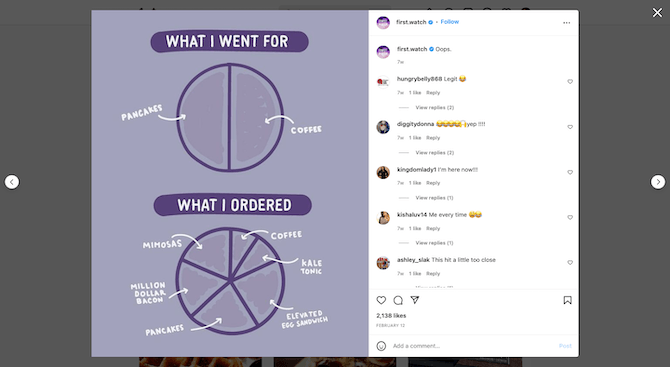
Task: Follow the first.watch account
Action: coord(450,22)
